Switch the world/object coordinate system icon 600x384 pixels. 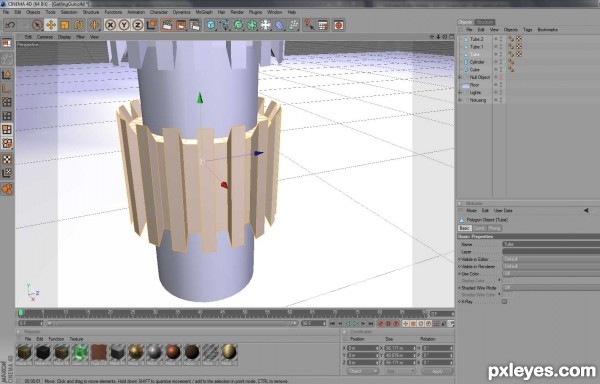pos(152,25)
